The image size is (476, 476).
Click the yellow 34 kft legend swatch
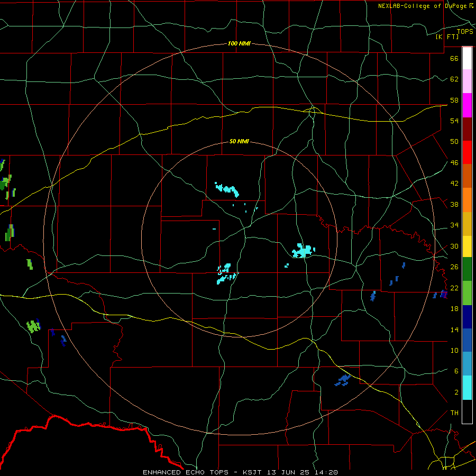467,246
